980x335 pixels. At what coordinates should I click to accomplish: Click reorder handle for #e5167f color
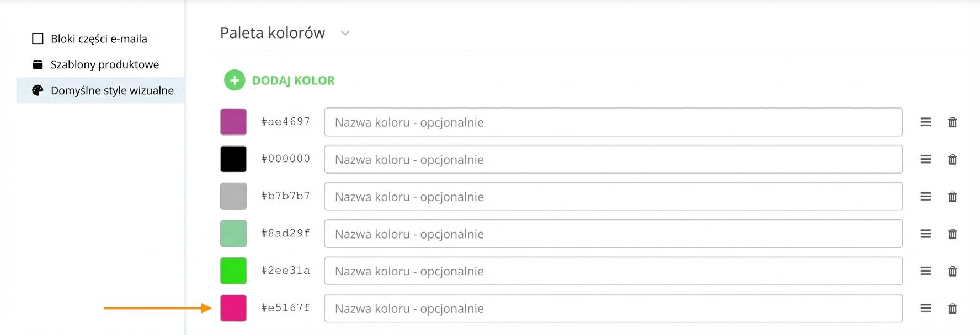tap(926, 309)
